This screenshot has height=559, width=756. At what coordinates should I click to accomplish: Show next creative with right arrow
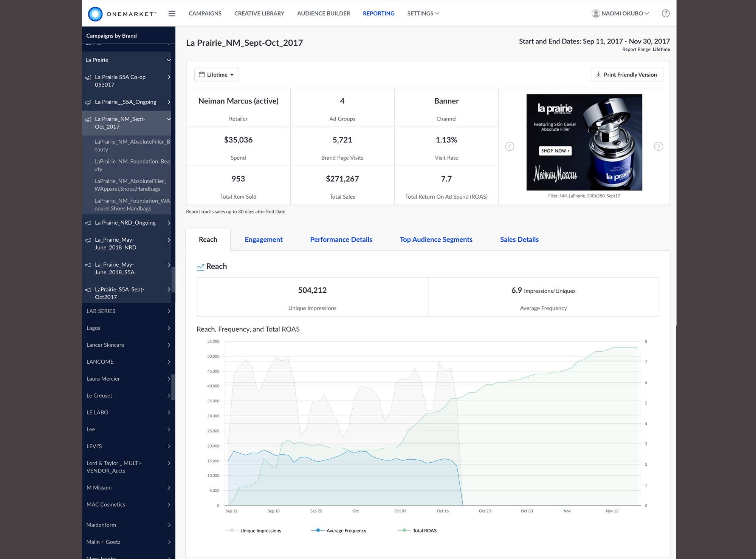[x=658, y=147]
